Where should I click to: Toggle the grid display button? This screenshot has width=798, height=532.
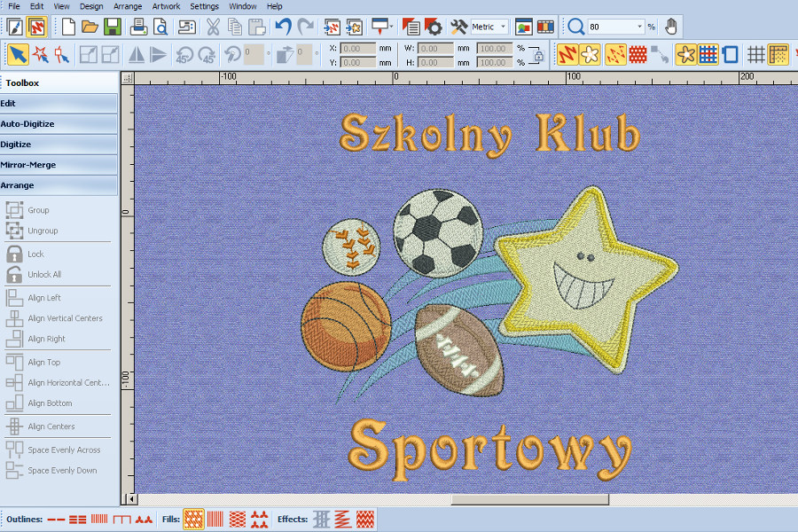[755, 55]
